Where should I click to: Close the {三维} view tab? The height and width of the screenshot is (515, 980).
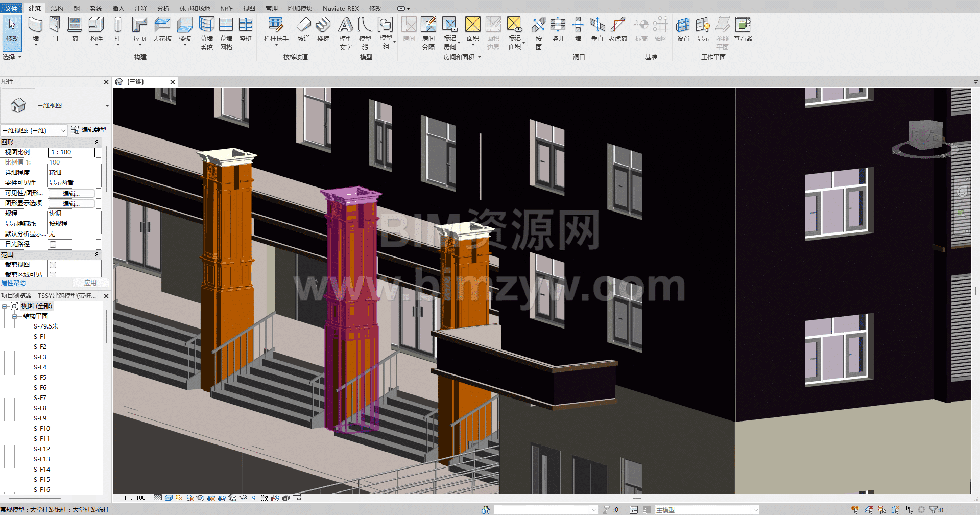[x=173, y=82]
